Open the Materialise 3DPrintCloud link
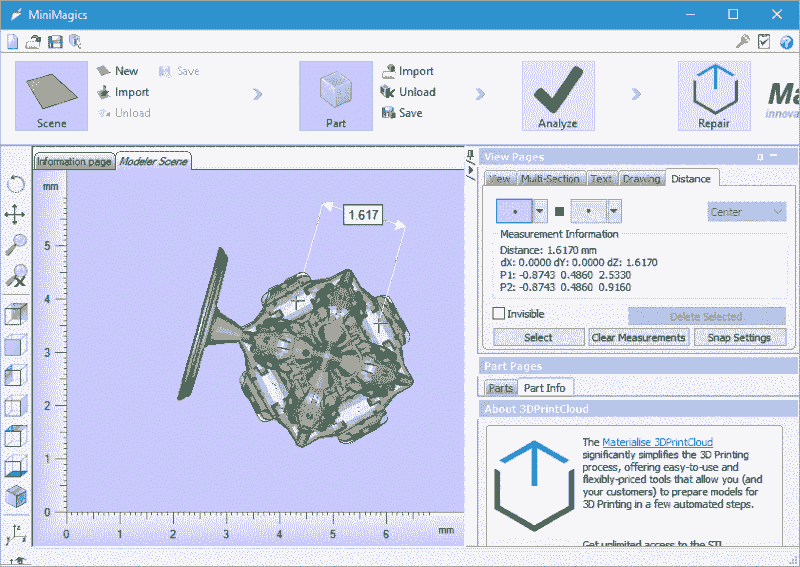This screenshot has width=800, height=567. coord(657,442)
